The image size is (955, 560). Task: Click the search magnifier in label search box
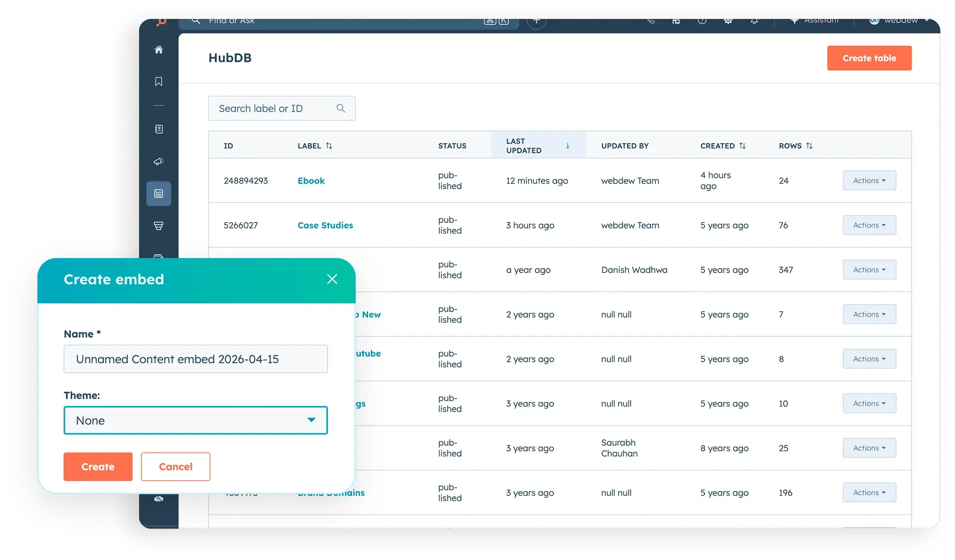[x=340, y=108]
